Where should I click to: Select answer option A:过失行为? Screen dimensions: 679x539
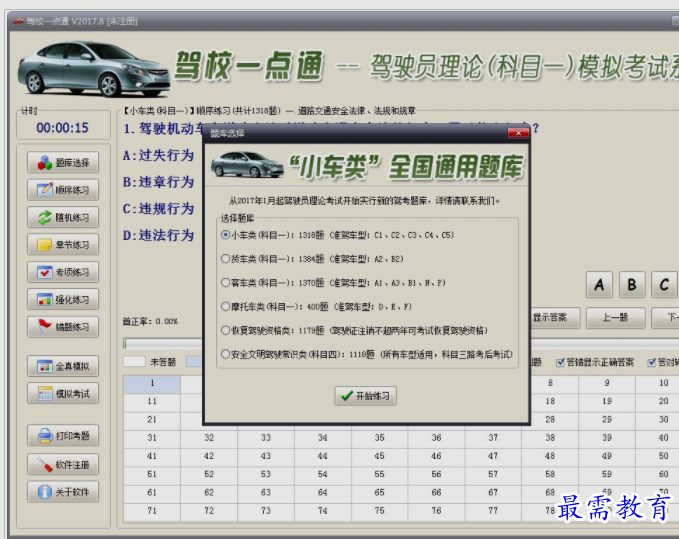(158, 155)
